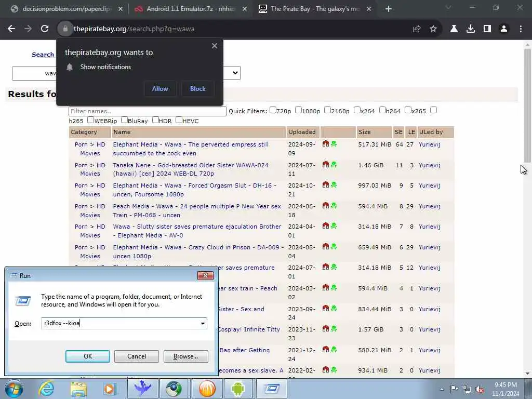Click green skull icon in 834.44 MiB row
The image size is (532, 399).
click(334, 309)
